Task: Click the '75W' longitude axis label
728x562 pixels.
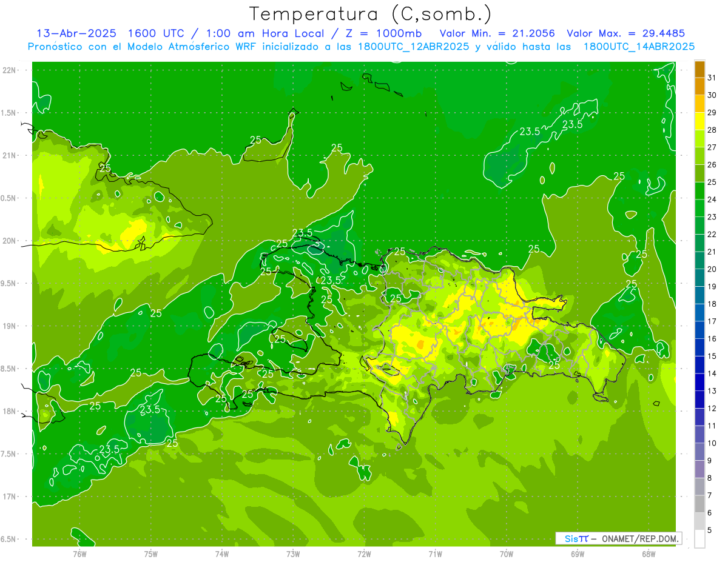Action: 151,554
